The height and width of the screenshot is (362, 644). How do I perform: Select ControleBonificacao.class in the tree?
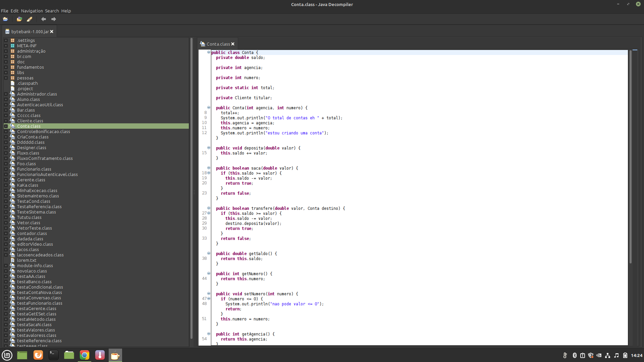pyautogui.click(x=44, y=131)
